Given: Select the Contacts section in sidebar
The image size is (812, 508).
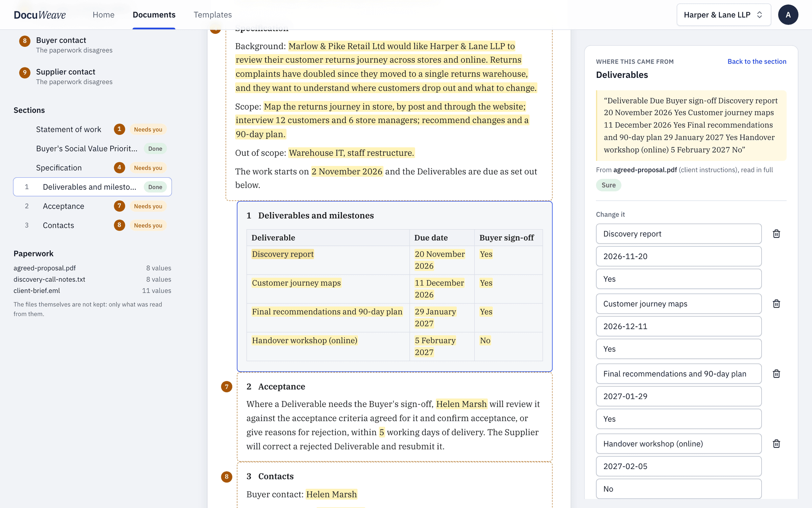Looking at the screenshot, I should click(x=92, y=225).
